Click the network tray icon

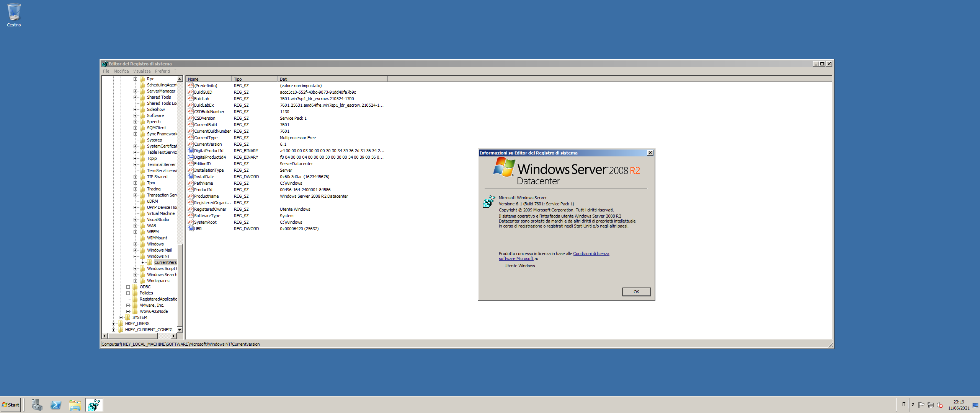[x=931, y=405]
